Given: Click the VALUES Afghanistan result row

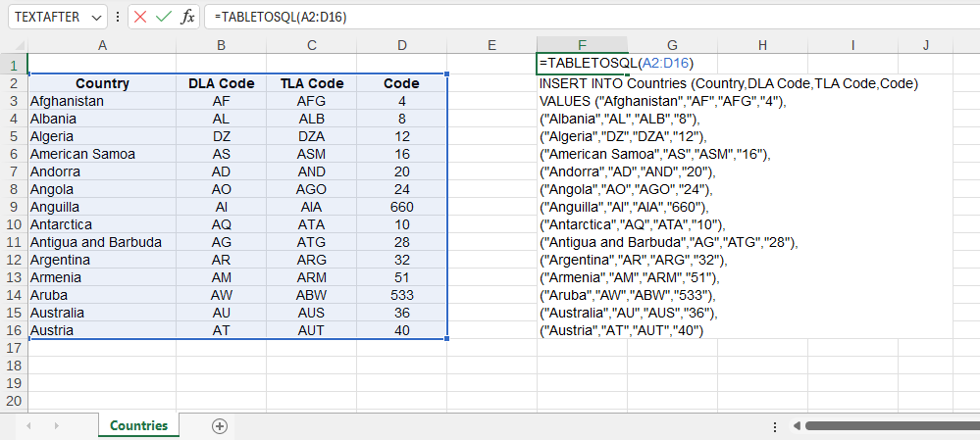Looking at the screenshot, I should tap(663, 101).
